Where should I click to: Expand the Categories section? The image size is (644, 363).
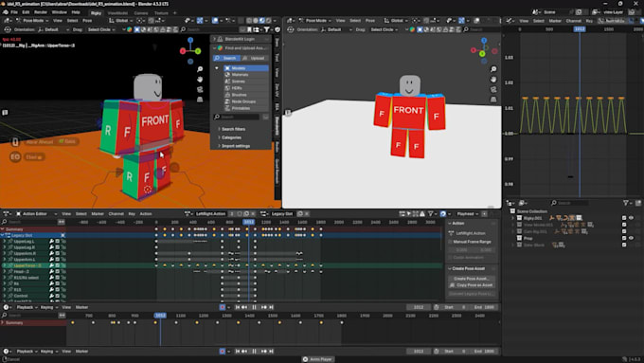click(230, 137)
